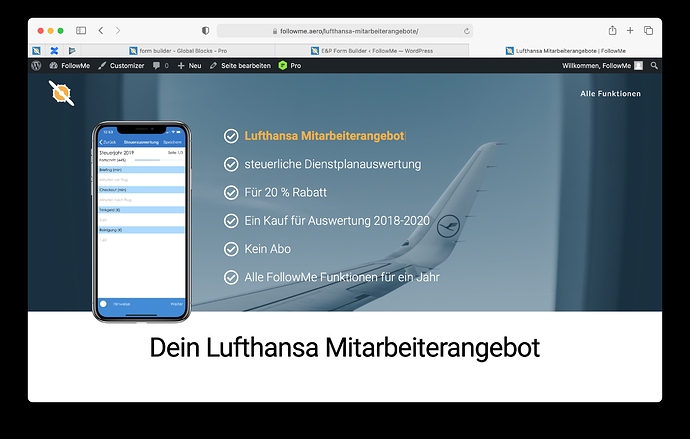This screenshot has width=690, height=439.
Task: Reload the page with the refresh icon
Action: pyautogui.click(x=466, y=31)
